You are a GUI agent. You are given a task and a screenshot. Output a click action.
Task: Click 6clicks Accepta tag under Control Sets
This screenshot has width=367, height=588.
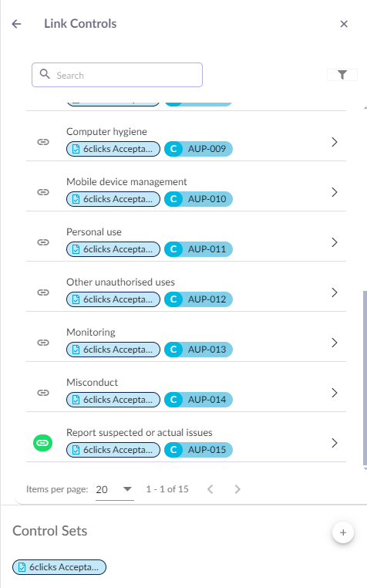(59, 567)
